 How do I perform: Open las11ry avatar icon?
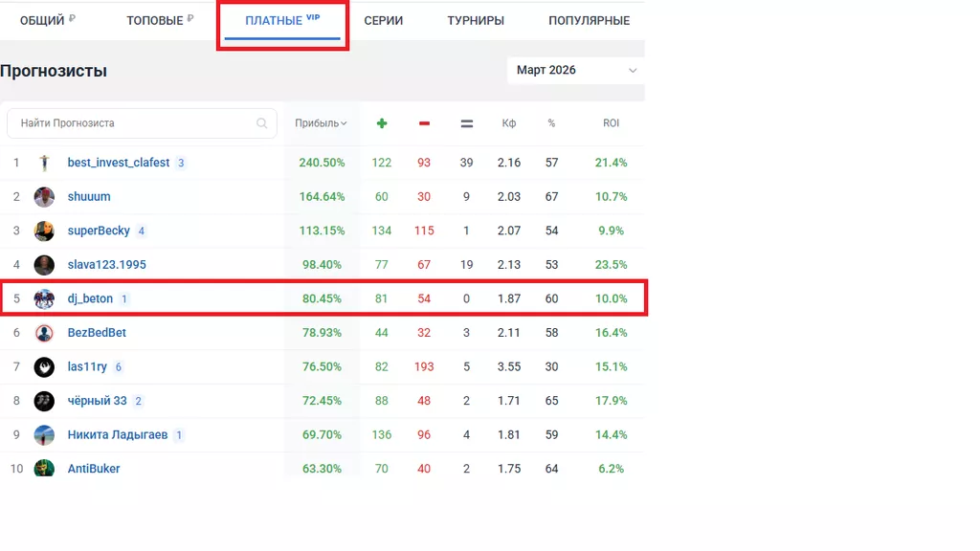tap(44, 367)
